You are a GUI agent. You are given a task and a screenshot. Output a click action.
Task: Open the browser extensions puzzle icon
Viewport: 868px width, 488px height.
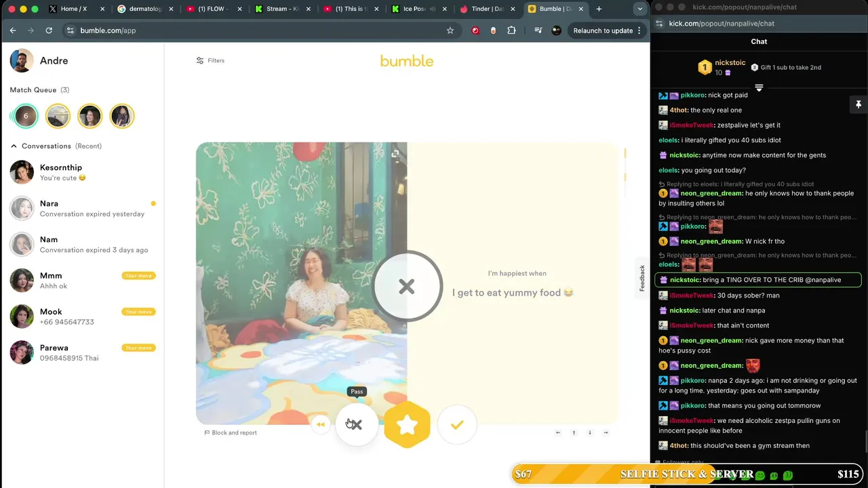[x=511, y=30]
